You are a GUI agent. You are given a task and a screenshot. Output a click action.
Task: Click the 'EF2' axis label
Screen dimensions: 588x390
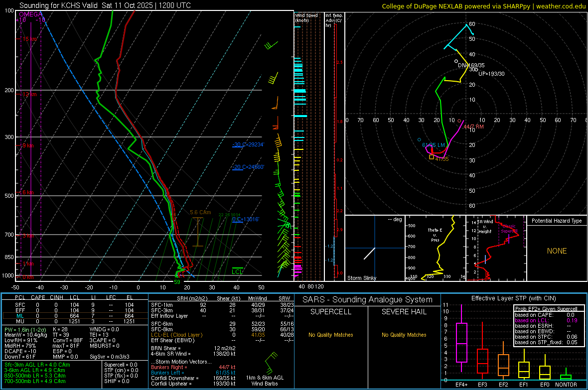point(503,385)
